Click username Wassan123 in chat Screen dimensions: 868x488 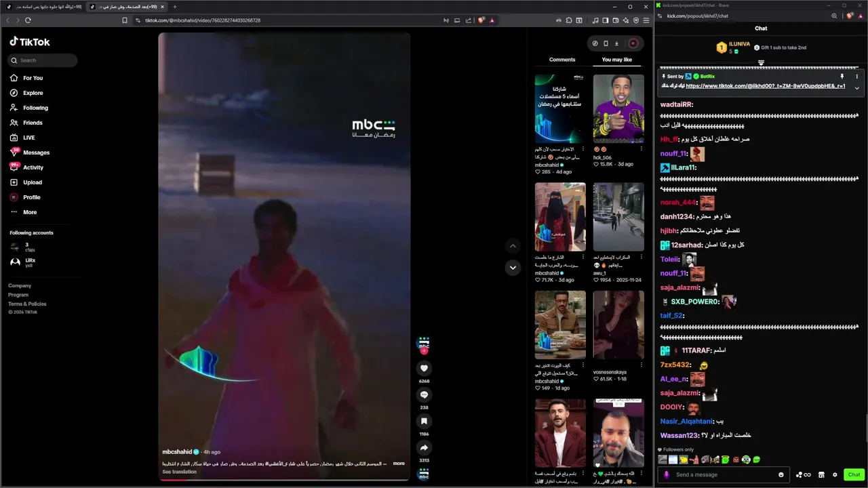679,435
